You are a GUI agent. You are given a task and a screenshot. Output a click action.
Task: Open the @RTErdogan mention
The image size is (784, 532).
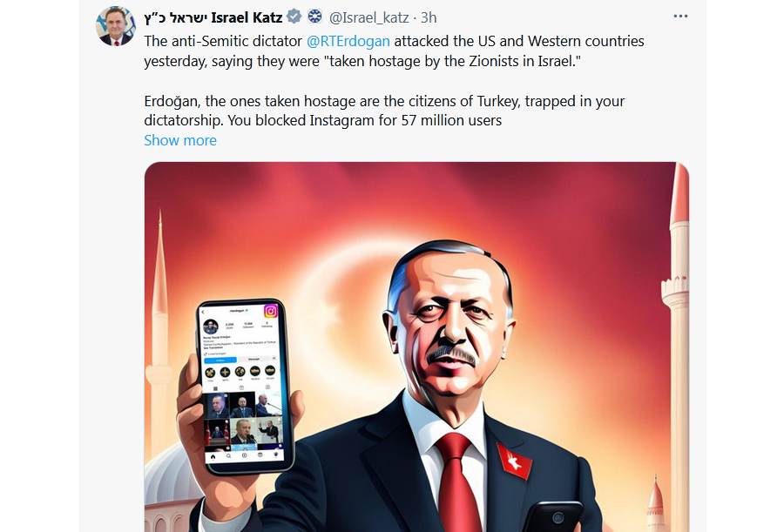click(348, 41)
